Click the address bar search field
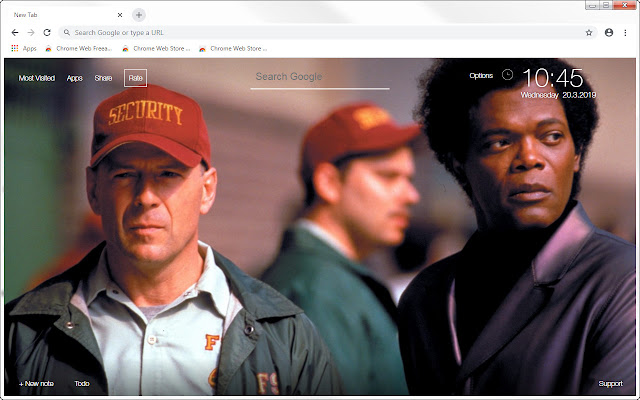Screen dimensions: 640x400 [327, 33]
